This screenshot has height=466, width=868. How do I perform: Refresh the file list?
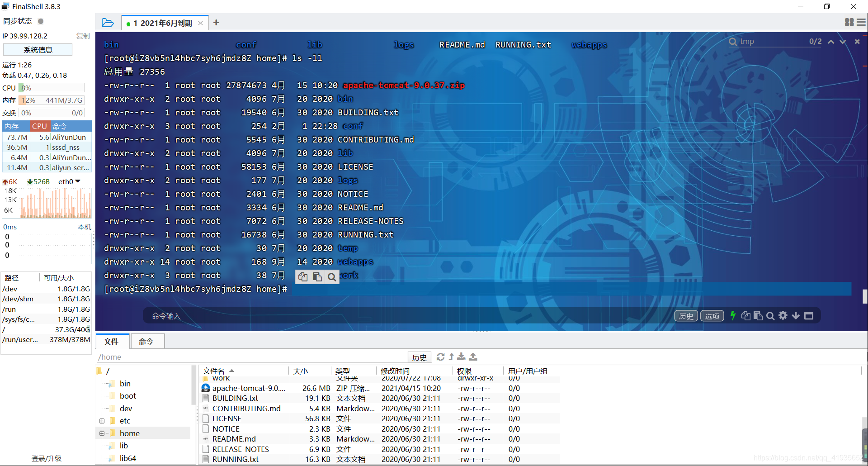440,357
